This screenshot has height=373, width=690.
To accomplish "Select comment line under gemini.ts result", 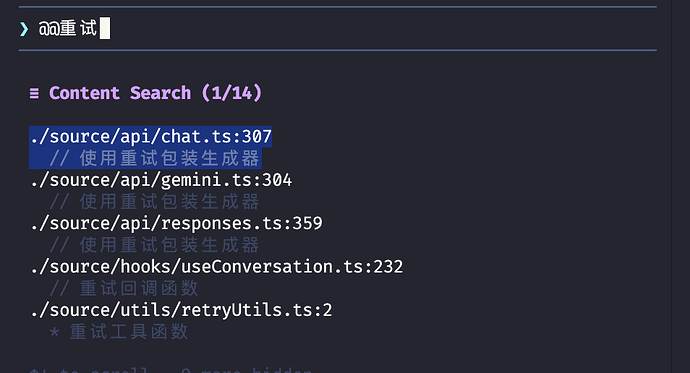I will pos(154,201).
